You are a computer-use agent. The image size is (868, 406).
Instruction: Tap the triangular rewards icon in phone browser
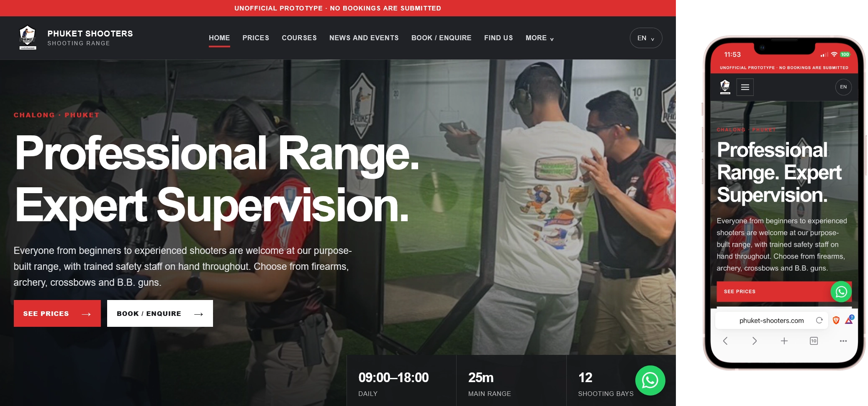pos(849,320)
